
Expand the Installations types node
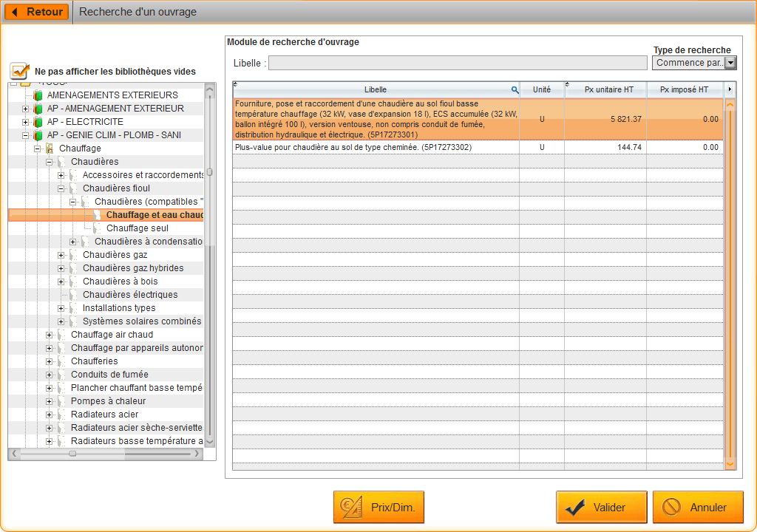pos(61,308)
